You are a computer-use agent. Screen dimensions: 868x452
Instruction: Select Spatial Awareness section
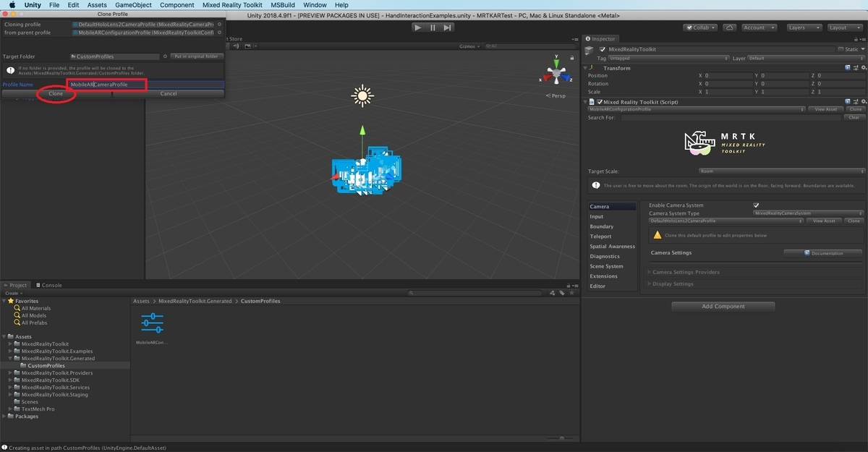tap(612, 246)
